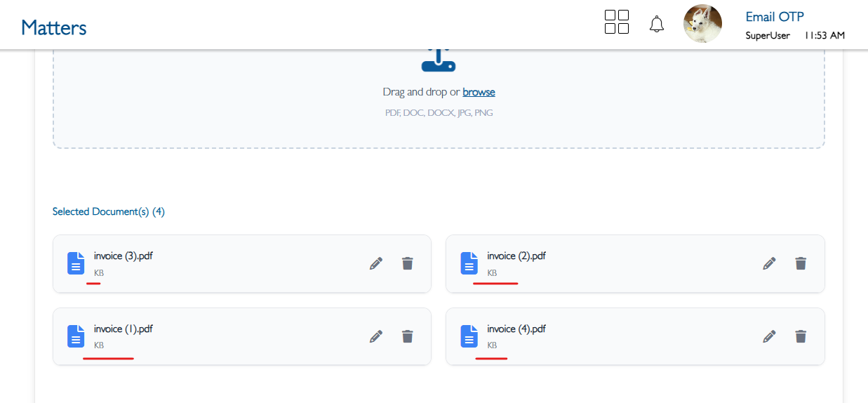Open the notifications bell
Viewport: 868px width, 403px height.
657,25
